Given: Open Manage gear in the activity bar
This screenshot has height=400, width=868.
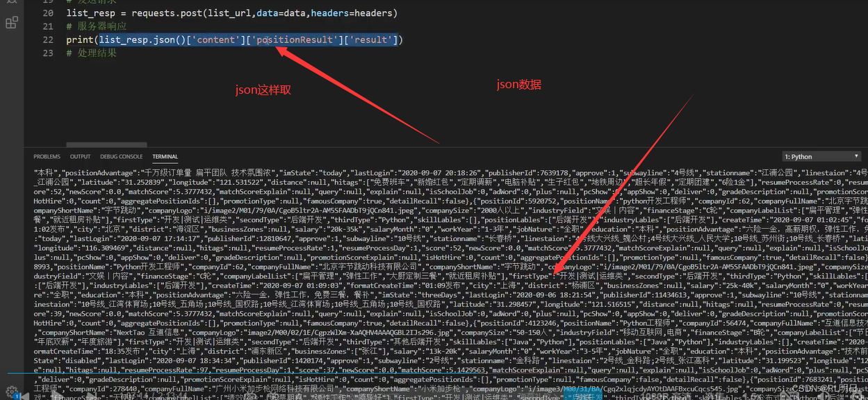Looking at the screenshot, I should click(x=11, y=393).
